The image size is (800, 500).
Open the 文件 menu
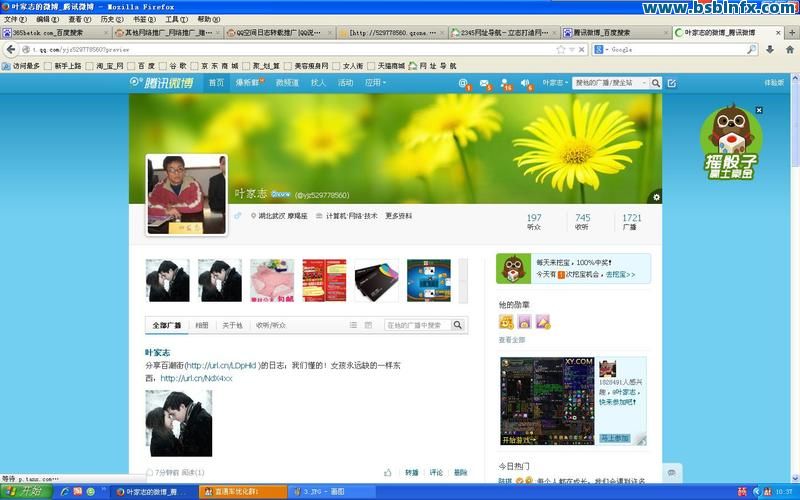pyautogui.click(x=15, y=19)
